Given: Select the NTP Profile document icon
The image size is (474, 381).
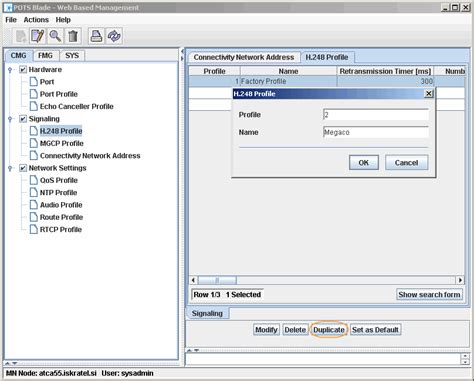Looking at the screenshot, I should (33, 193).
